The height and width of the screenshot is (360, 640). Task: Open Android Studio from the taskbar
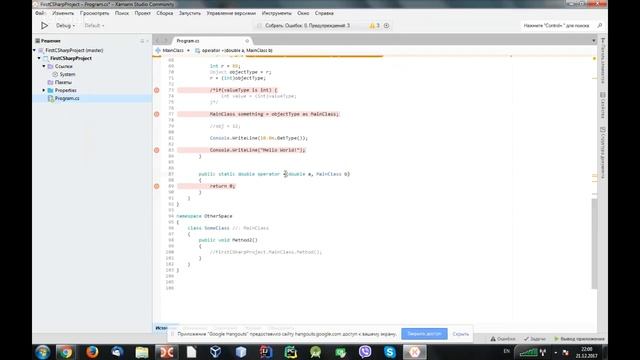coord(316,352)
